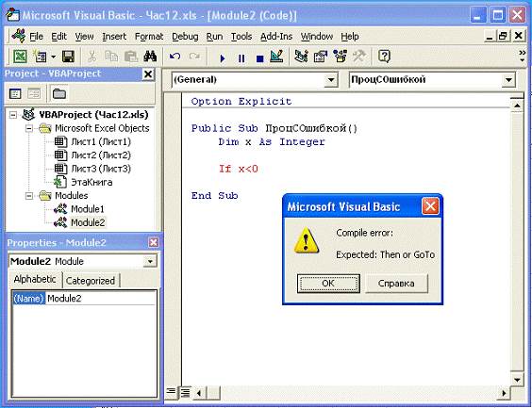The width and height of the screenshot is (532, 408).
Task: Expand toolbar options chevron
Action: pyautogui.click(x=523, y=56)
